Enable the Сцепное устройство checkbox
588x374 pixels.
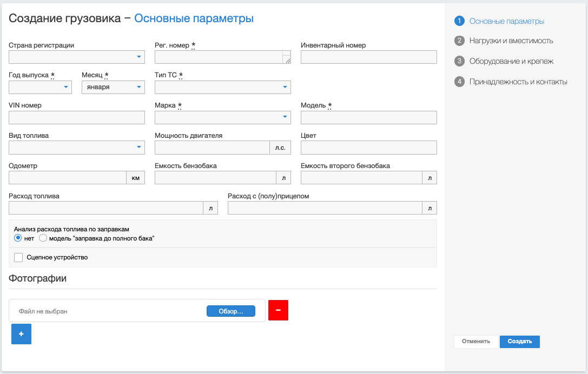click(18, 257)
